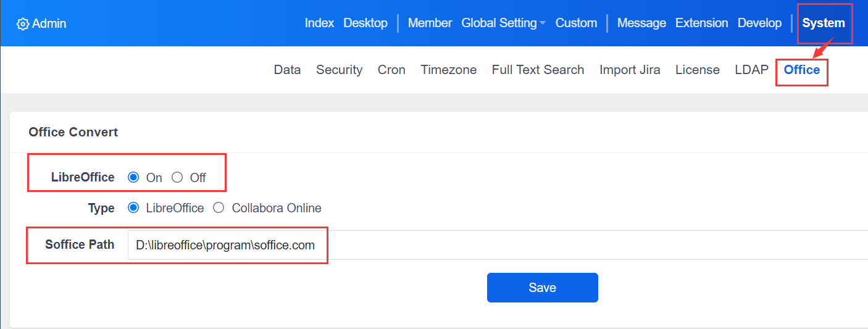
Task: Switch to the Office tab
Action: pyautogui.click(x=801, y=70)
